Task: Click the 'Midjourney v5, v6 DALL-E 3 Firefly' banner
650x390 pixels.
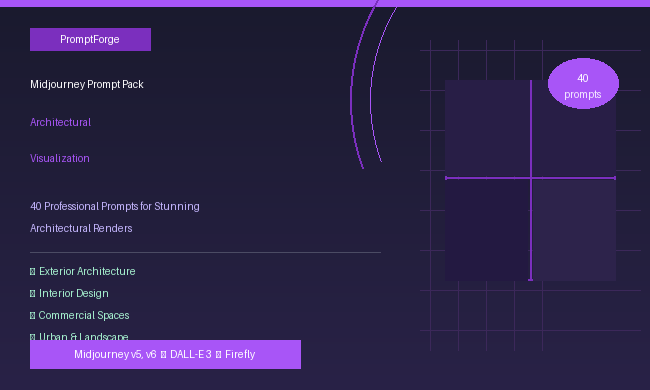Action: [x=165, y=354]
